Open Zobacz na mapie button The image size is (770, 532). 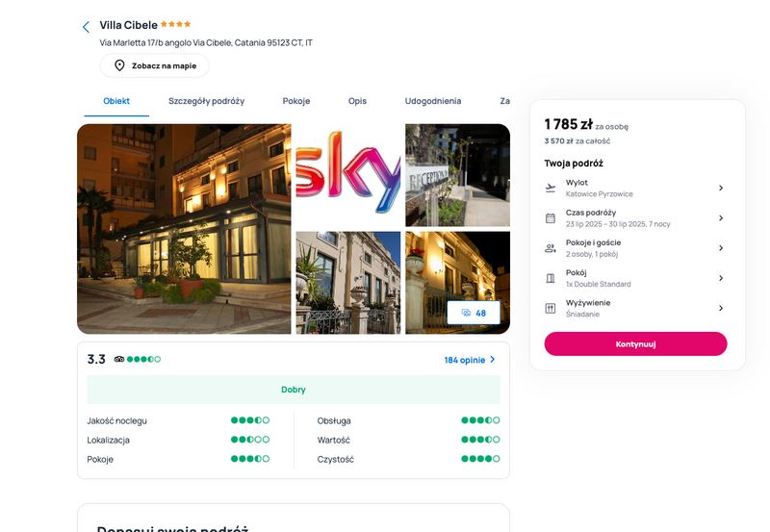point(155,65)
